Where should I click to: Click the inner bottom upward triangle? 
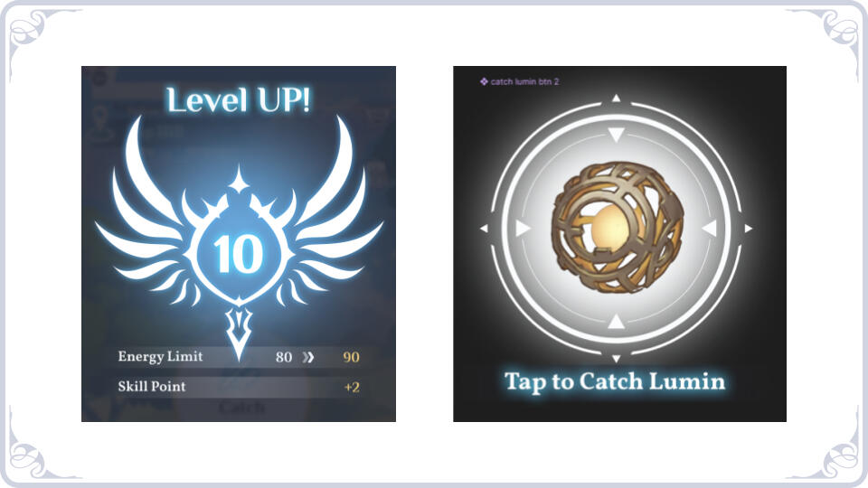tap(616, 321)
